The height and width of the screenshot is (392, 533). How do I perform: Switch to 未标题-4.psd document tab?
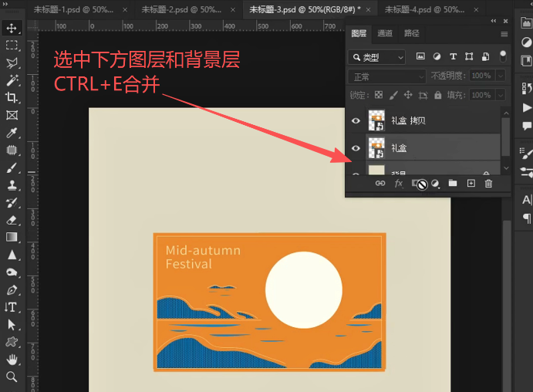point(424,9)
